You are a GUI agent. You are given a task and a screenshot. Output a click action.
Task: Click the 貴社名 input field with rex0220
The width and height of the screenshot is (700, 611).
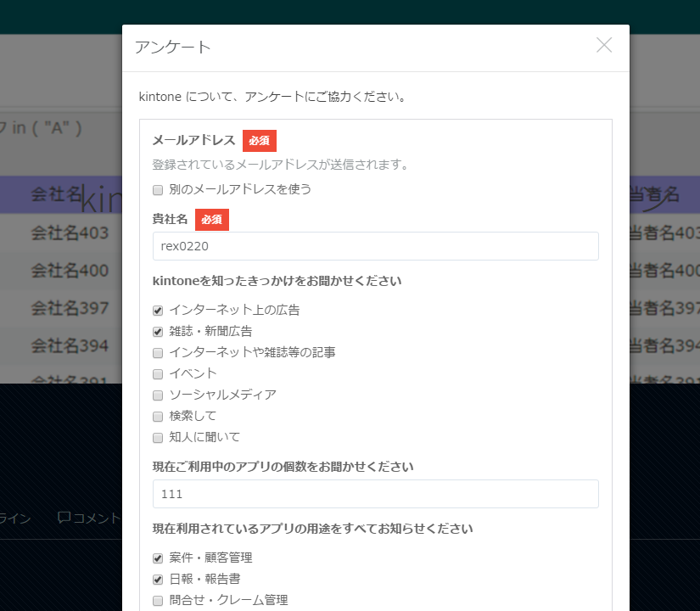pyautogui.click(x=375, y=246)
